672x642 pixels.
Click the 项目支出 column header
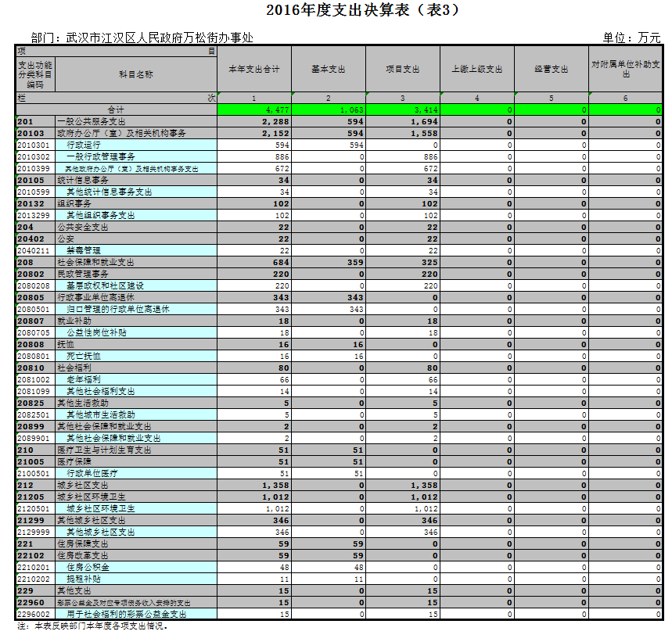coord(402,70)
